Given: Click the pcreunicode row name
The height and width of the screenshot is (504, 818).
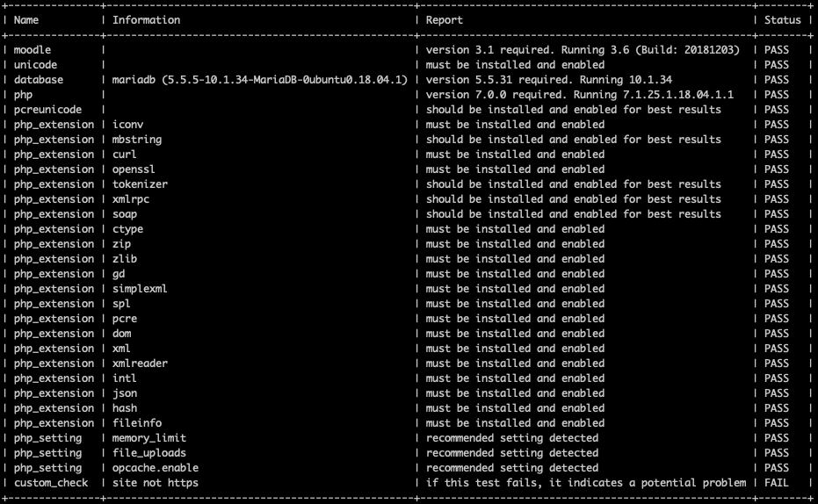Looking at the screenshot, I should point(48,110).
